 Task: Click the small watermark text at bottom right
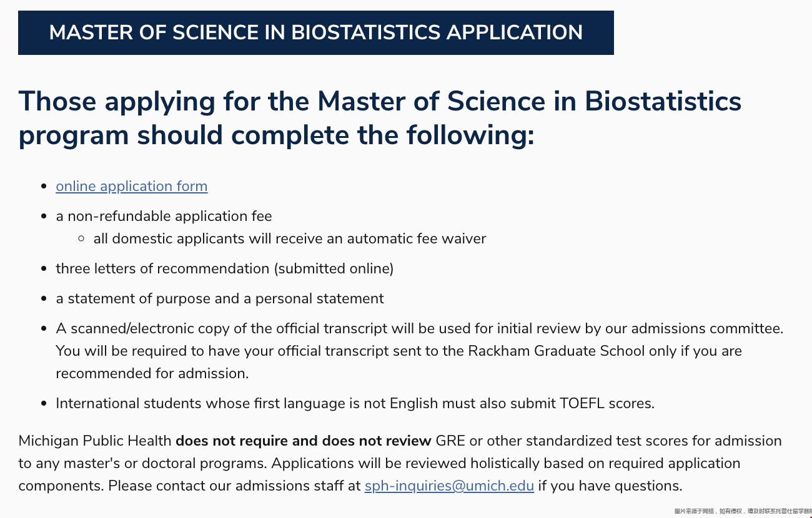(x=742, y=511)
